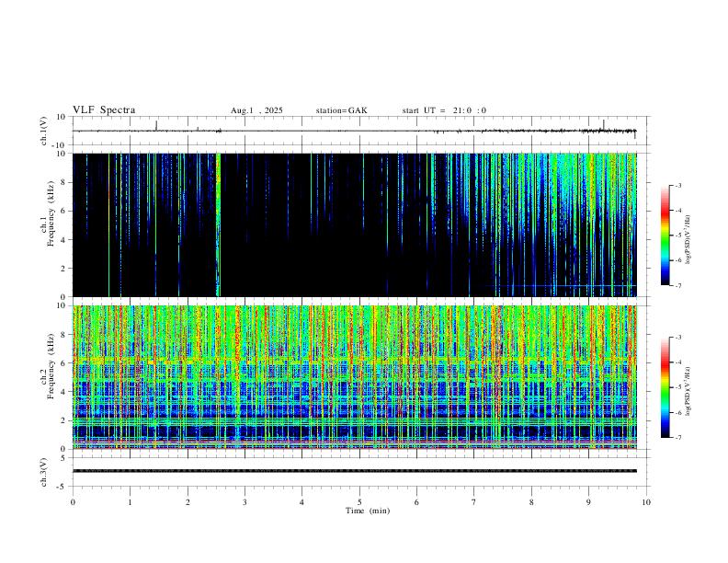Click the "VLF Spectra" plot title
Viewport: 728px width, 563px height.
click(x=104, y=110)
